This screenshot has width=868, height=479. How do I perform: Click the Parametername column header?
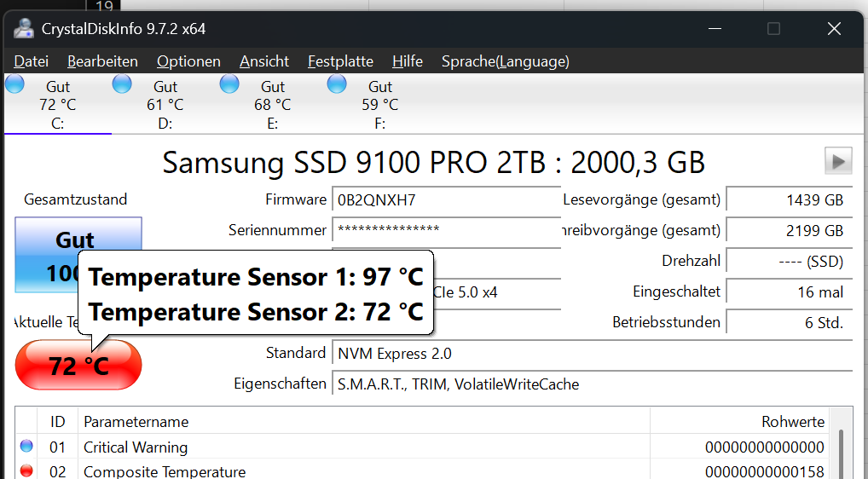(x=364, y=422)
